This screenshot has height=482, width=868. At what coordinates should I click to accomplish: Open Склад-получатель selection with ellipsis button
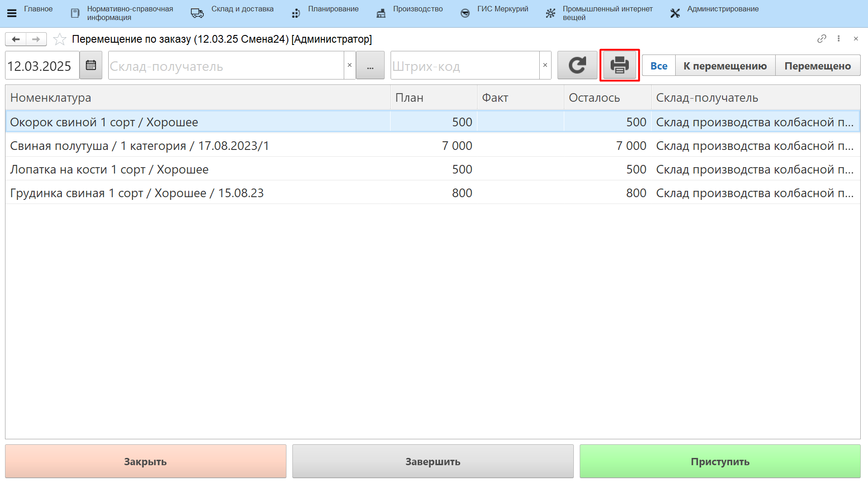(370, 65)
